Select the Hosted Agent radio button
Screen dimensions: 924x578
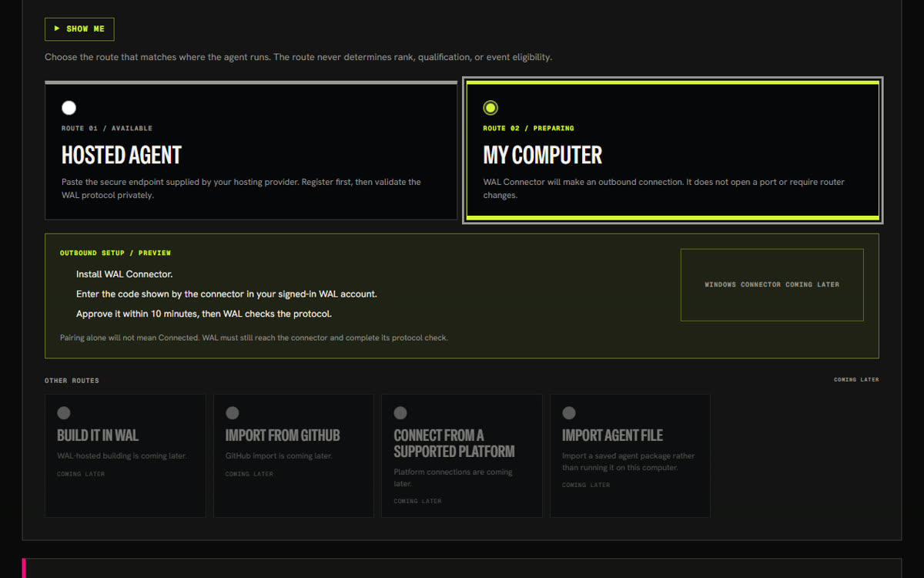[69, 108]
